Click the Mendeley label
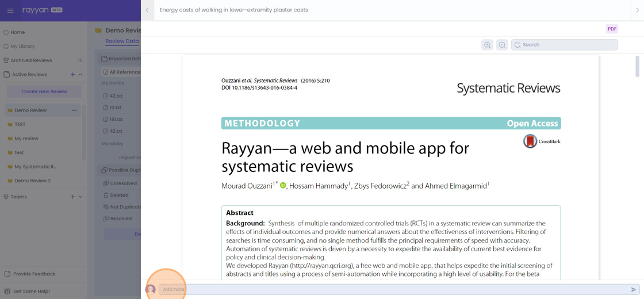Screen dimensions: 644x299 pyautogui.click(x=112, y=144)
